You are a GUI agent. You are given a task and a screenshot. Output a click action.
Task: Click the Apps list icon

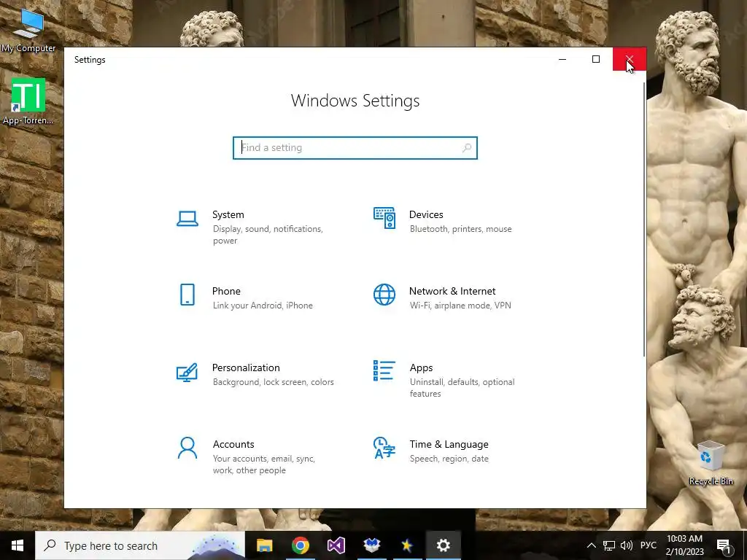(x=384, y=370)
